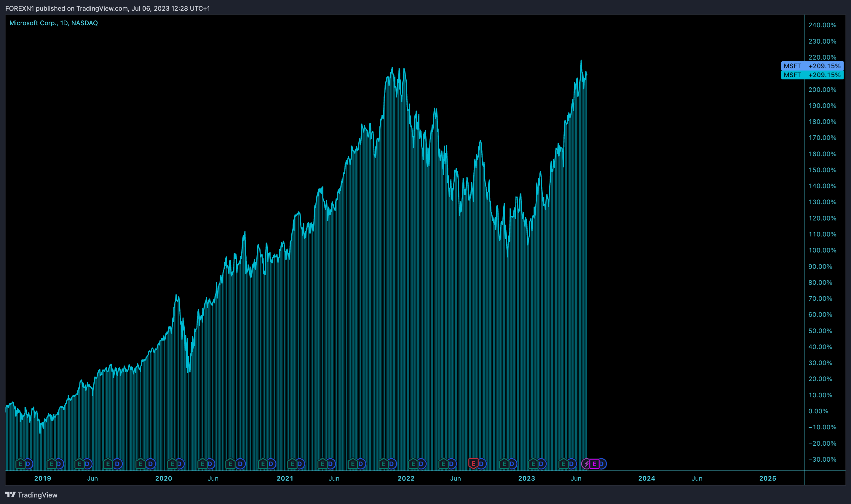Open the first D dividend marker before 2019
851x504 pixels.
coord(28,464)
